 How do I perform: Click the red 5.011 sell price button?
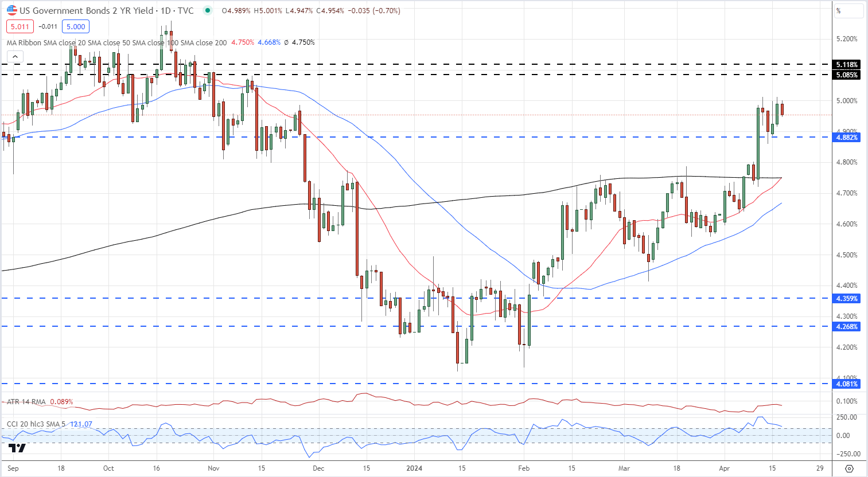click(20, 26)
